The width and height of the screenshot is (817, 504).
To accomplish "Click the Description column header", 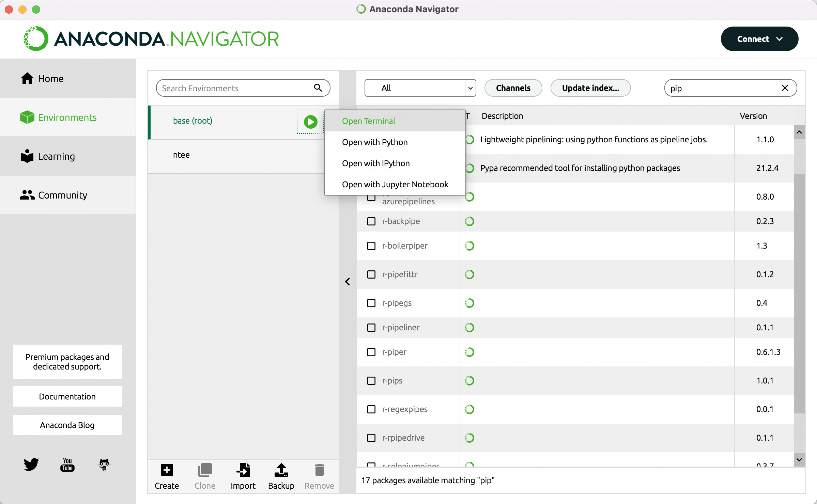I will pos(502,116).
